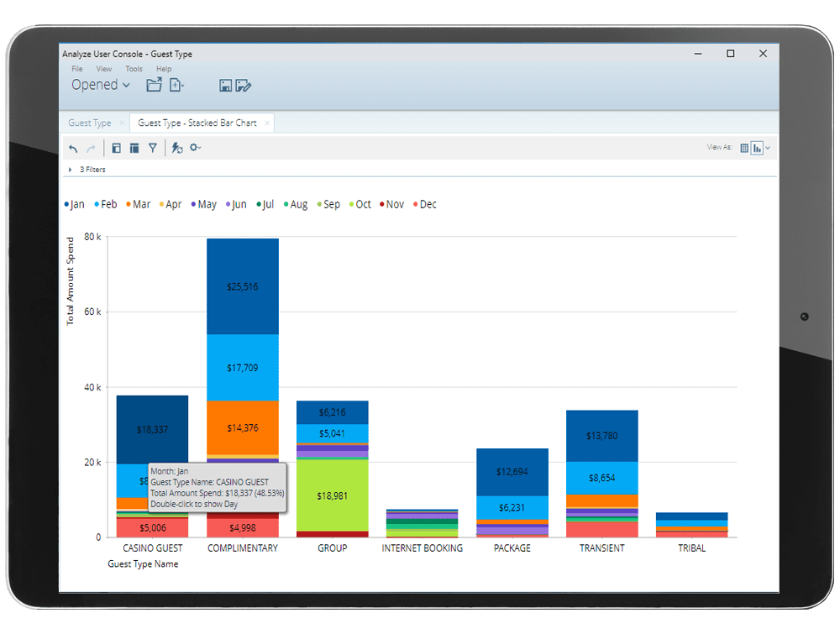This screenshot has height=634, width=840.
Task: Click the table panel icon left of funnel
Action: point(134,149)
